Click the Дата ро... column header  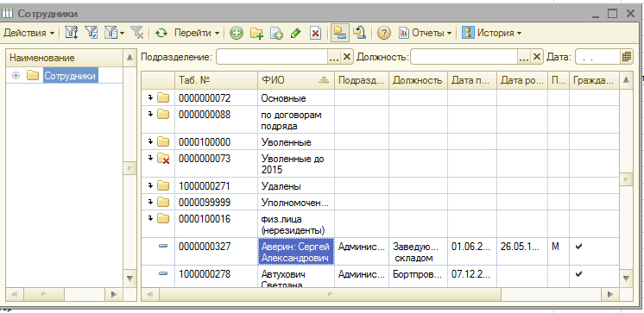coord(522,80)
